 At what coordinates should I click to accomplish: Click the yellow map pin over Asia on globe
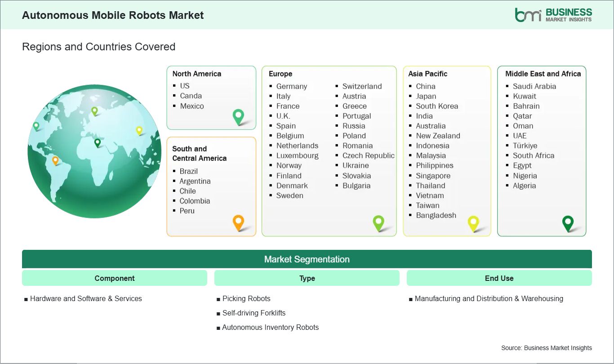[139, 130]
